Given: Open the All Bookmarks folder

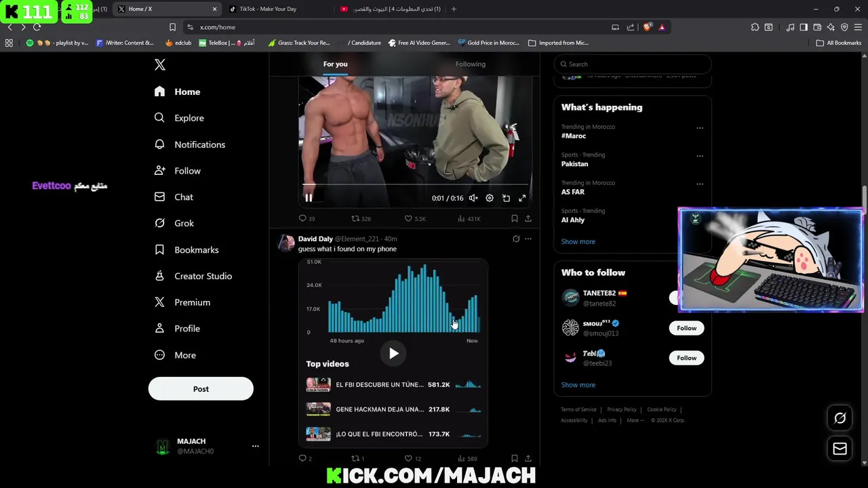Looking at the screenshot, I should tap(839, 43).
